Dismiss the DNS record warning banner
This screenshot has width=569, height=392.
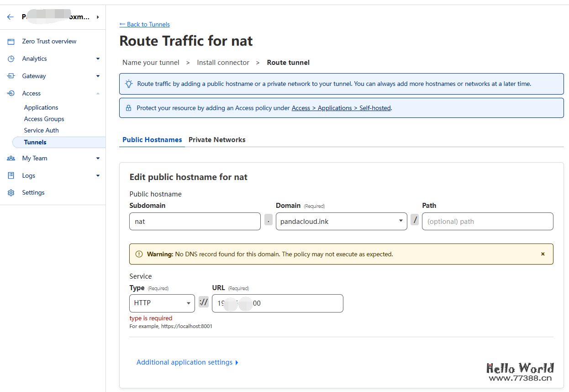pyautogui.click(x=543, y=254)
